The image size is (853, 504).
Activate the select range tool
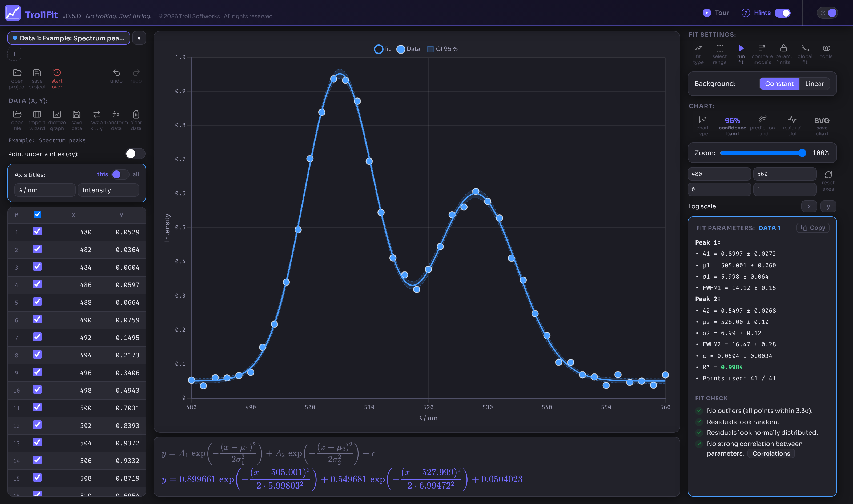[720, 48]
